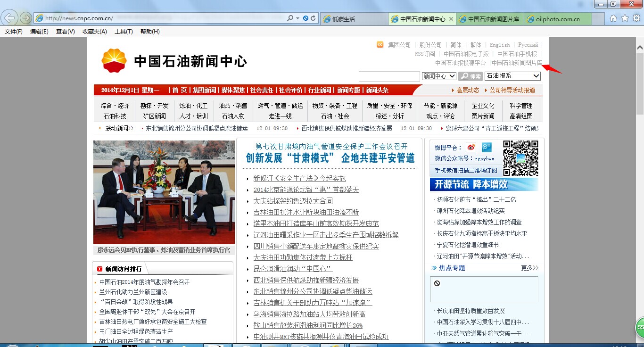Open the 新闻中心 search scope dropdown

(x=439, y=76)
